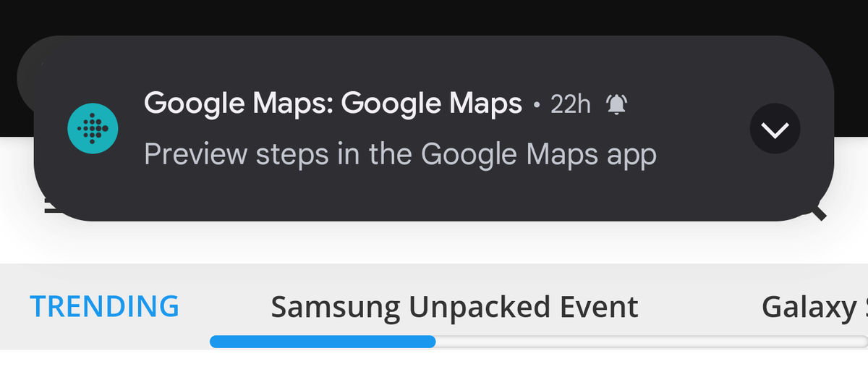Open the Samsung Unpacked Event topic
868x380 pixels.
click(454, 307)
